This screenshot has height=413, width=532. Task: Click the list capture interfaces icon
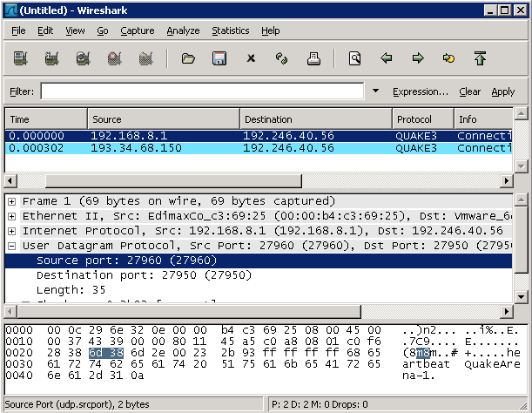20,59
